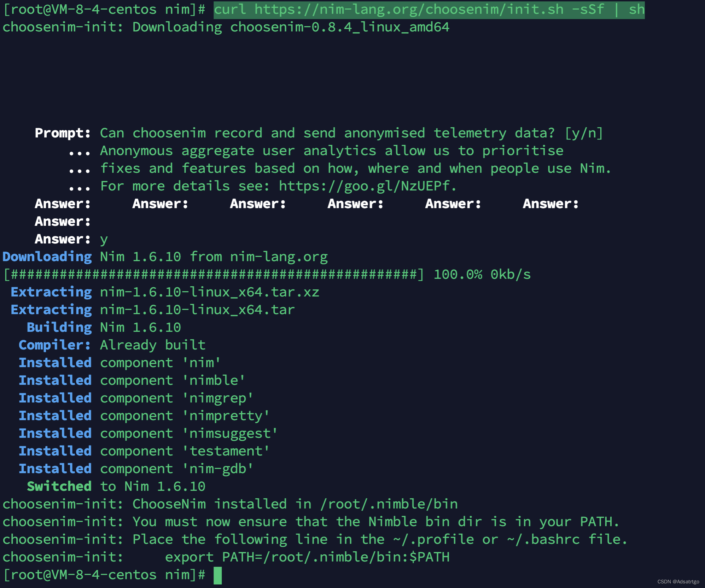Click the 'Compiler:' label
The height and width of the screenshot is (588, 705).
[55, 345]
